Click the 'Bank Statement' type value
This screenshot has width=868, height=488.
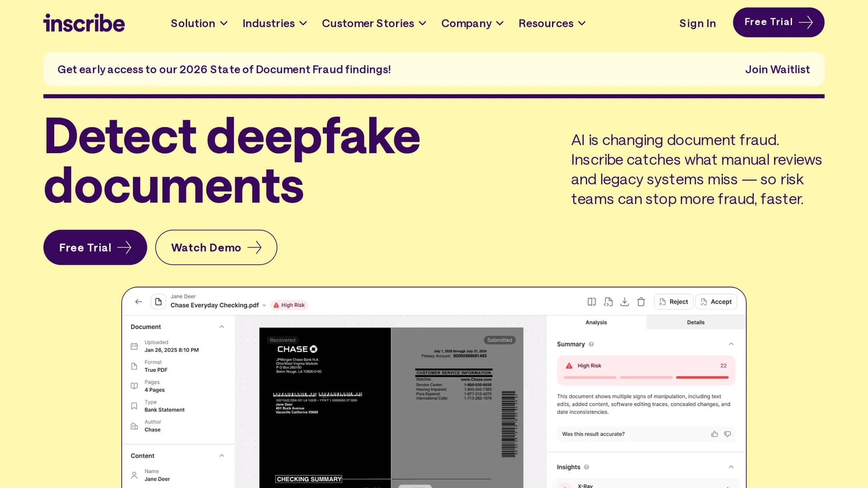pos(165,410)
